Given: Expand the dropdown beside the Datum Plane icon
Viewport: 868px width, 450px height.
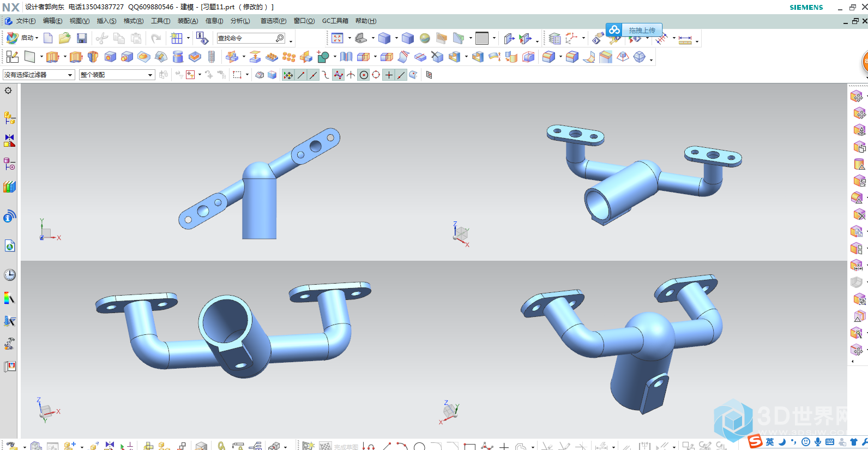Looking at the screenshot, I should coord(41,57).
